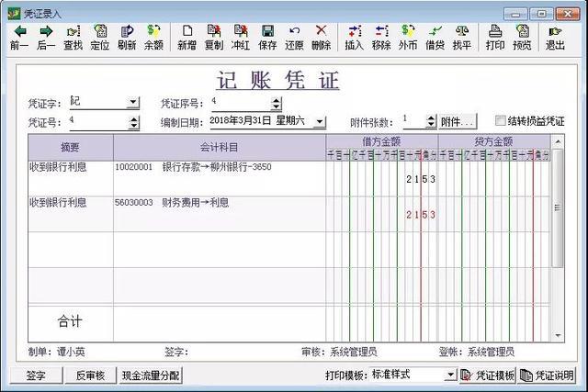Expand the 打印模板 template dropdown
The width and height of the screenshot is (588, 392).
click(450, 375)
